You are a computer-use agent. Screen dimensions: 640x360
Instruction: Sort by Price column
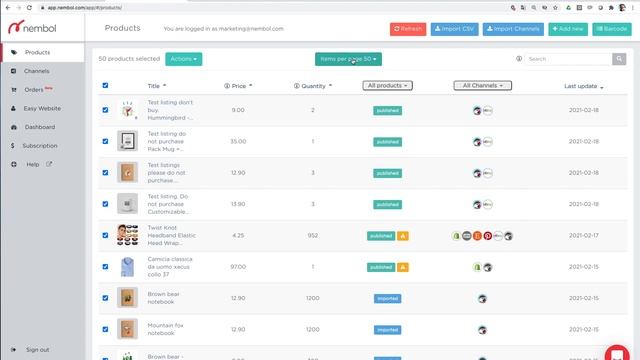[241, 86]
